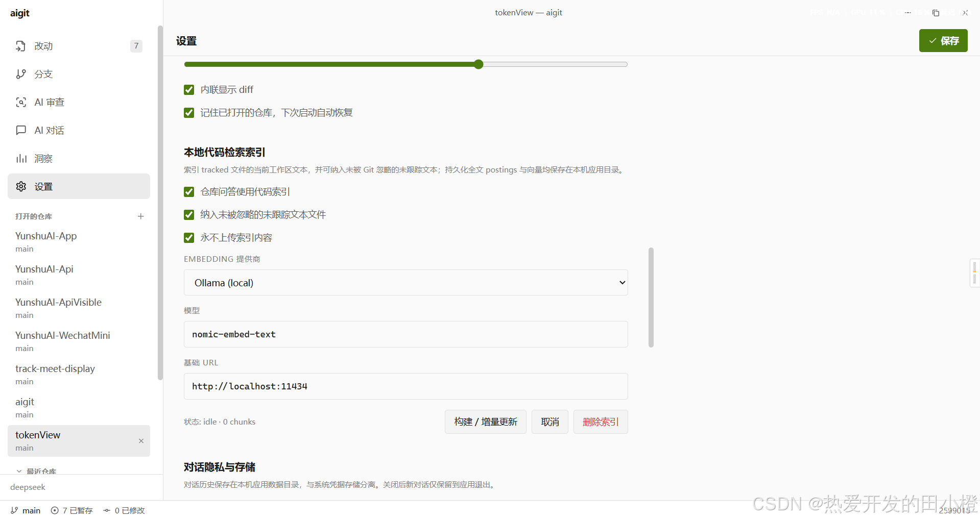Select the YunshuAI-App repository
Screen dimensions: 980x520
79,242
